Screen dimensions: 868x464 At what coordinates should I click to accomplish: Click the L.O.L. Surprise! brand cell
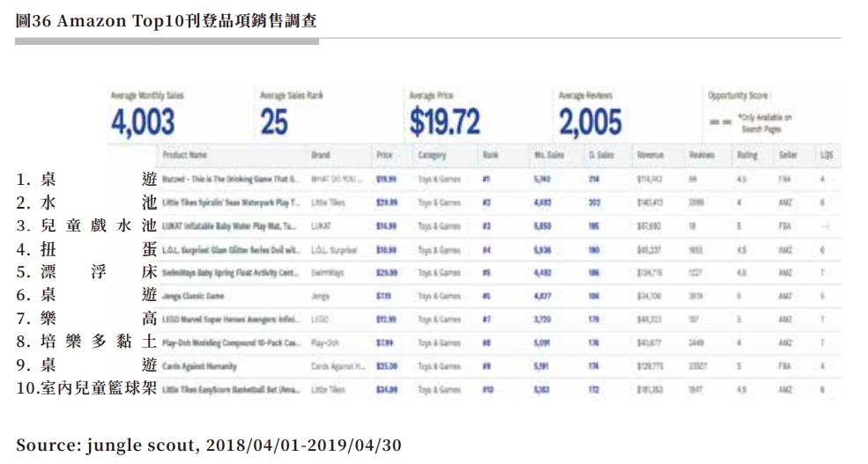coord(334,250)
